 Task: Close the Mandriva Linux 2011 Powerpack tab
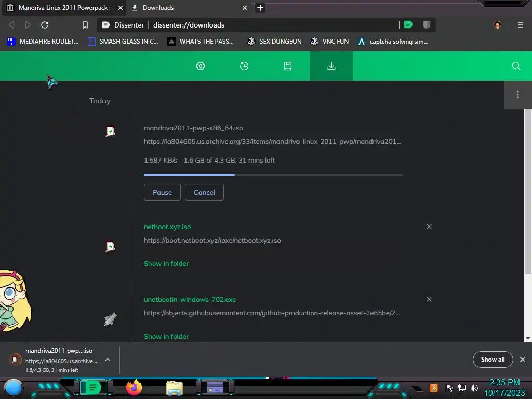[121, 8]
